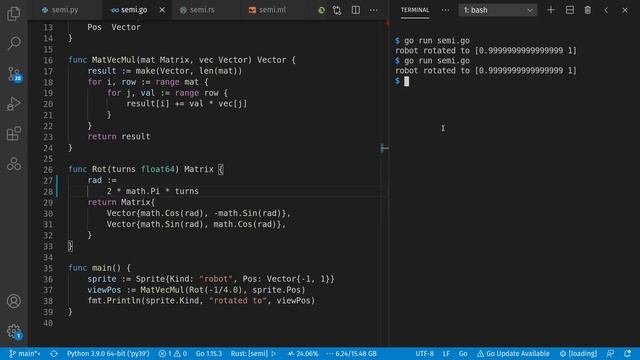Click Go 1.15.3 version status
640x360 pixels.
click(x=209, y=353)
